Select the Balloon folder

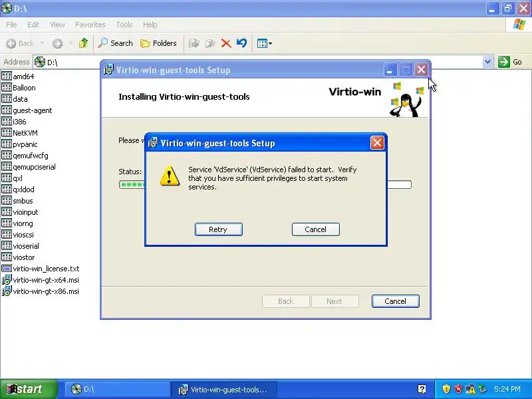[x=19, y=88]
